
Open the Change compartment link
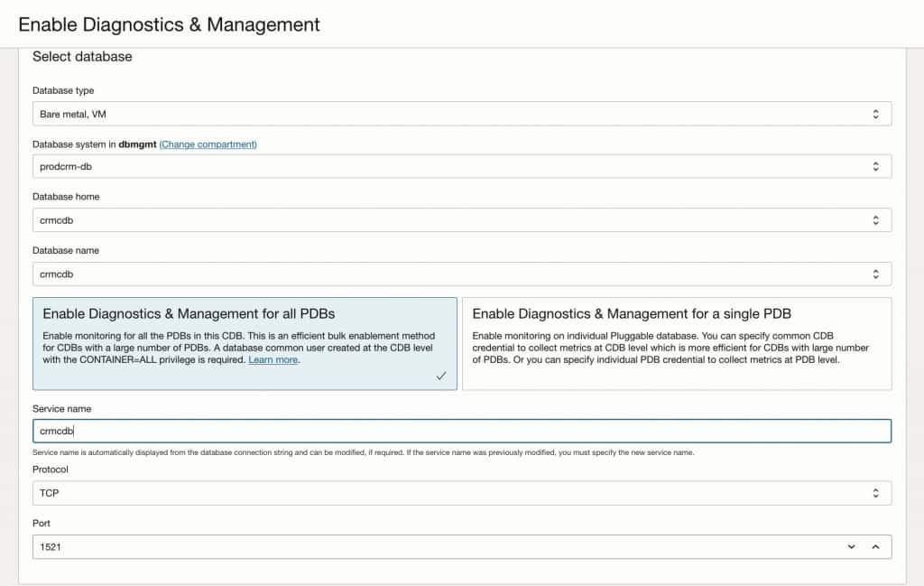(208, 144)
